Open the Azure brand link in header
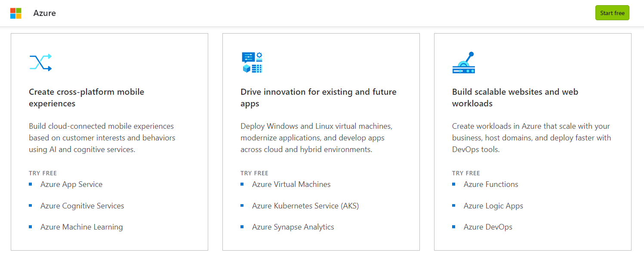Viewport: 644px width, 264px height. point(45,13)
